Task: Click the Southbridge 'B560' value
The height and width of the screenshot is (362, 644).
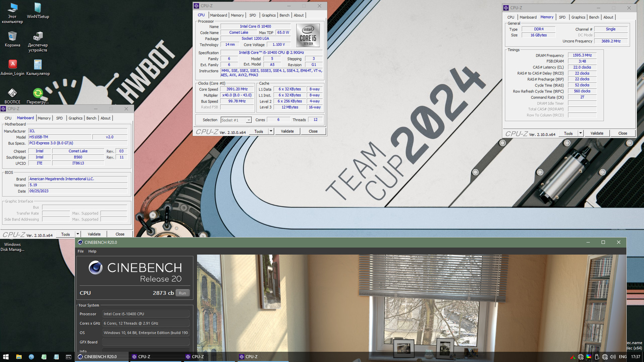Action: click(78, 157)
